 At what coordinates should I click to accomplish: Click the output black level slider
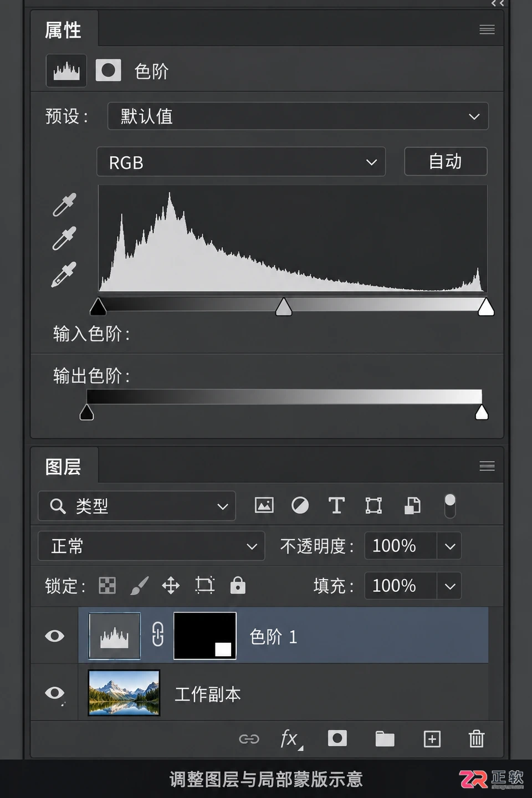pyautogui.click(x=86, y=412)
